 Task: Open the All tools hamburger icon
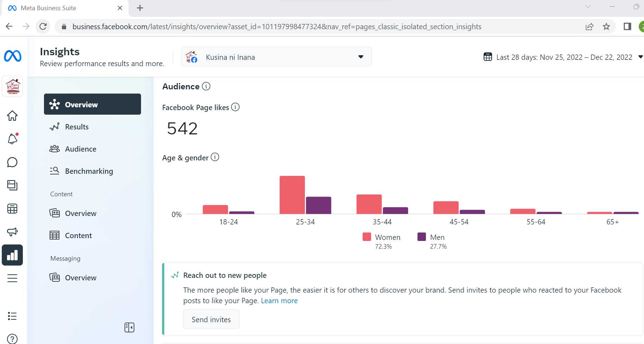coord(12,278)
